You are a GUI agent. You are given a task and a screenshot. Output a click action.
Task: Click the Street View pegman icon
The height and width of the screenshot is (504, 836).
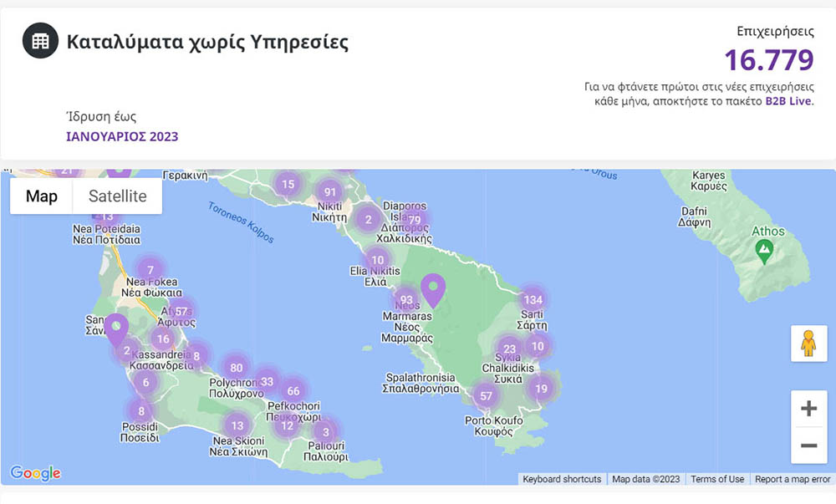[808, 343]
